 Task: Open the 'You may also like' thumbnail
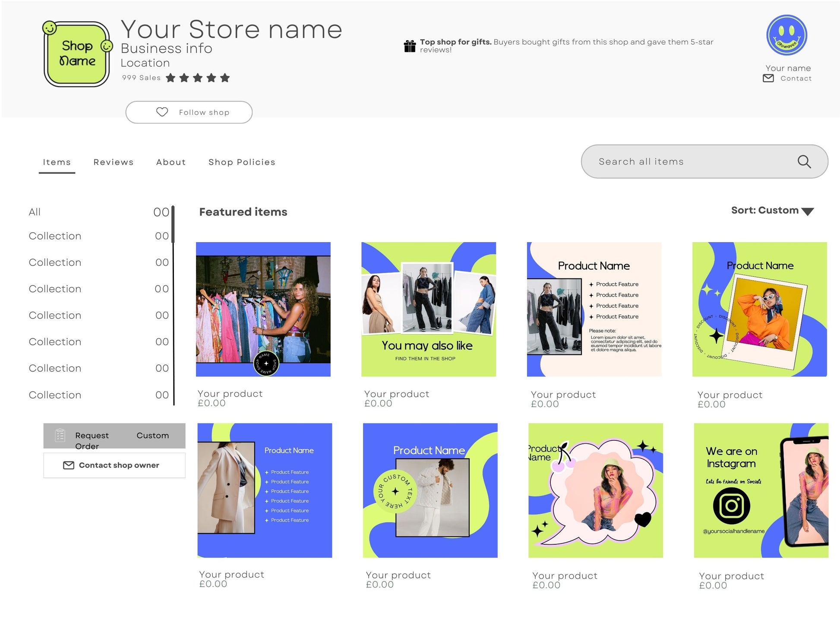[428, 309]
